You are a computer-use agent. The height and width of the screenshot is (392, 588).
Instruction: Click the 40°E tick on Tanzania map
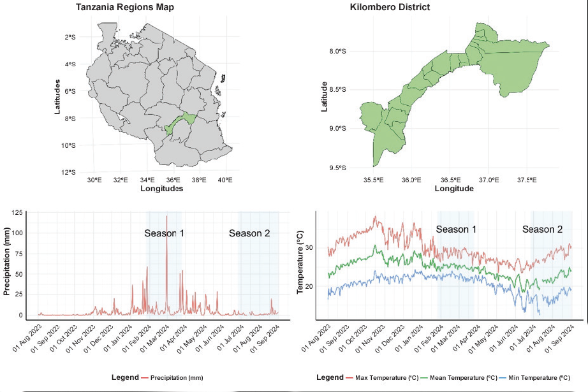(x=224, y=180)
